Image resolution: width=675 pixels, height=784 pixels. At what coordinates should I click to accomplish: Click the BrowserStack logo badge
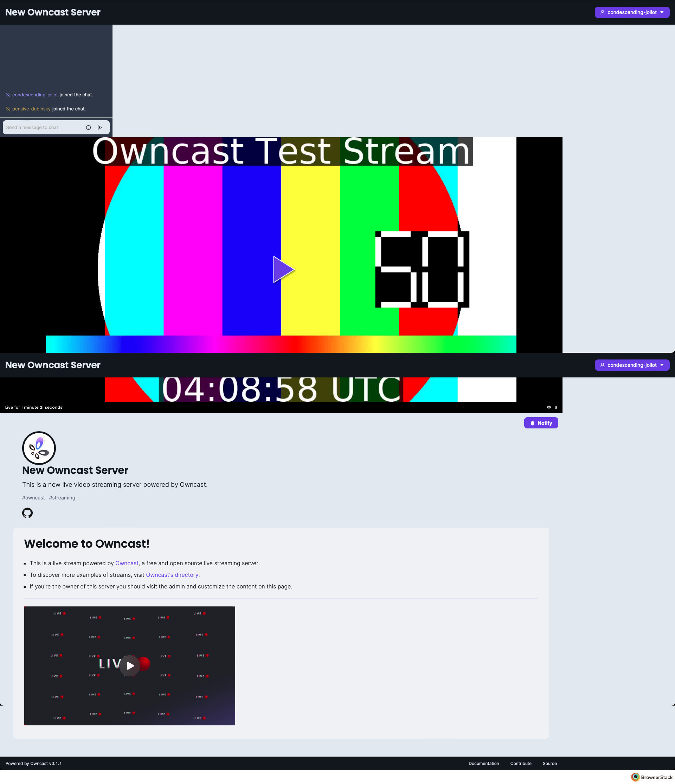click(652, 777)
